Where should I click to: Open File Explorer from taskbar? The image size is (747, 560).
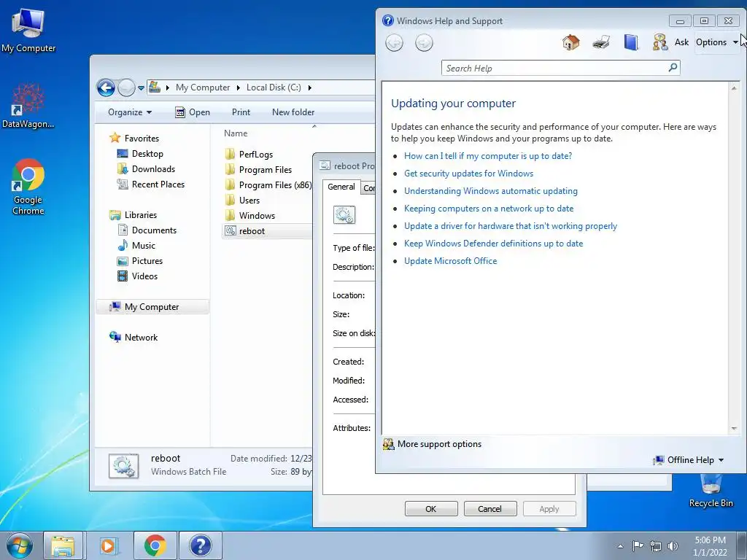63,545
